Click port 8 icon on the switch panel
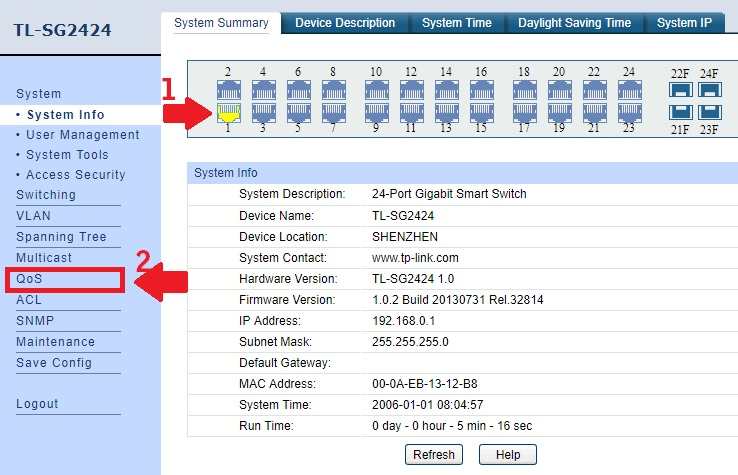The height and width of the screenshot is (475, 738). (x=334, y=90)
